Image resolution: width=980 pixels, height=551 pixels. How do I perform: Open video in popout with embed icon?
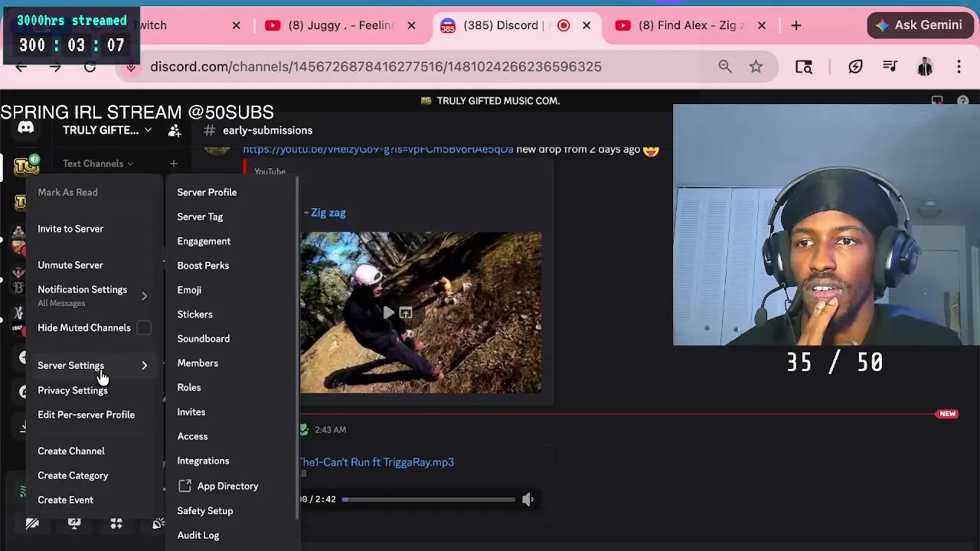point(406,312)
